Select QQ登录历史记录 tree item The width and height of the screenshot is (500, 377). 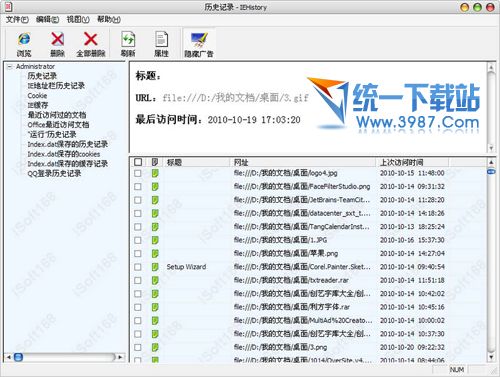[x=54, y=173]
